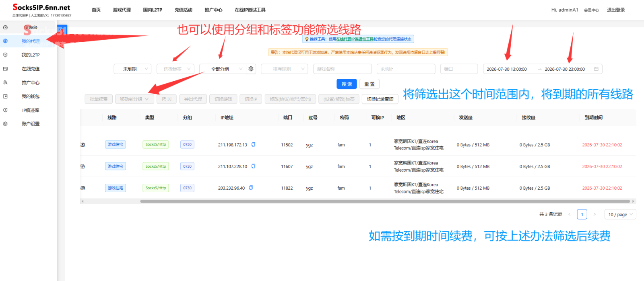Screen dimensions: 644x281
Task: Click the 端口 port input field
Action: tap(459, 69)
